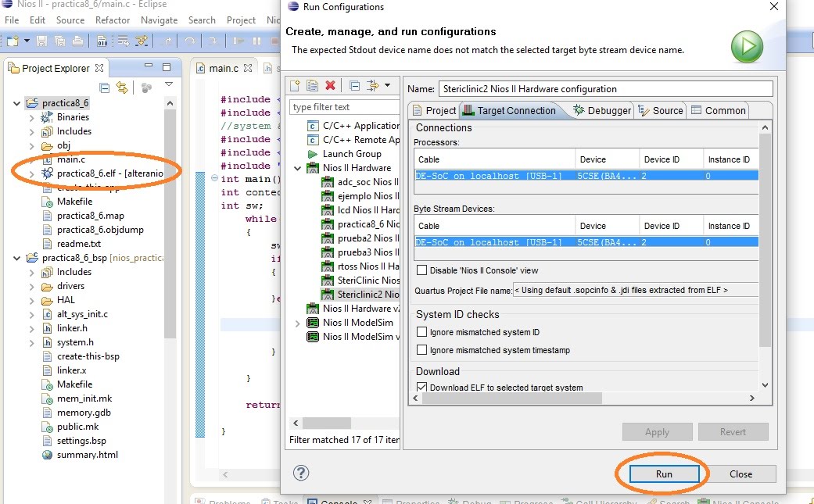
Task: Open the Project Explorer view menu triangle
Action: tap(169, 84)
